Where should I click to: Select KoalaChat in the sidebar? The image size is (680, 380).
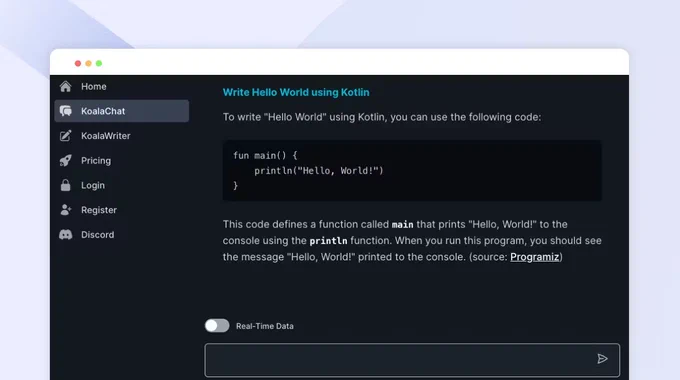pos(122,111)
